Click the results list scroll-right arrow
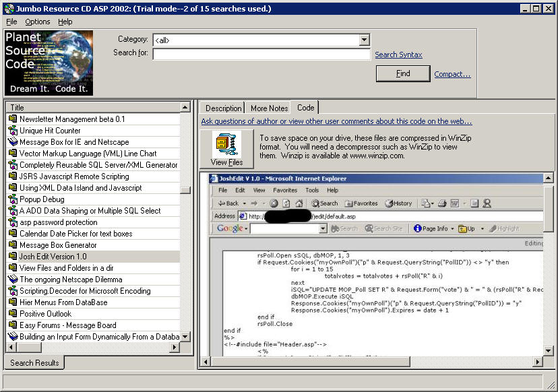This screenshot has width=558, height=392. tap(175, 347)
